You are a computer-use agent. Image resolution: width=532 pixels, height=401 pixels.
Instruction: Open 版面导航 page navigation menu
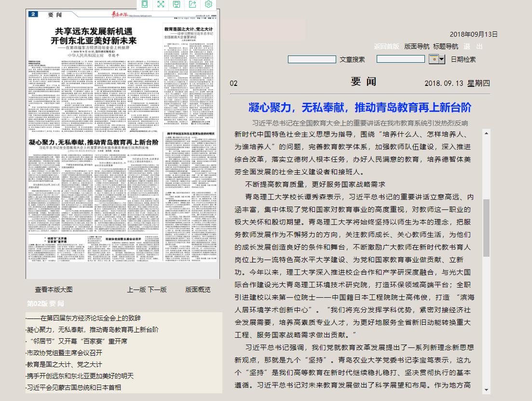417,46
